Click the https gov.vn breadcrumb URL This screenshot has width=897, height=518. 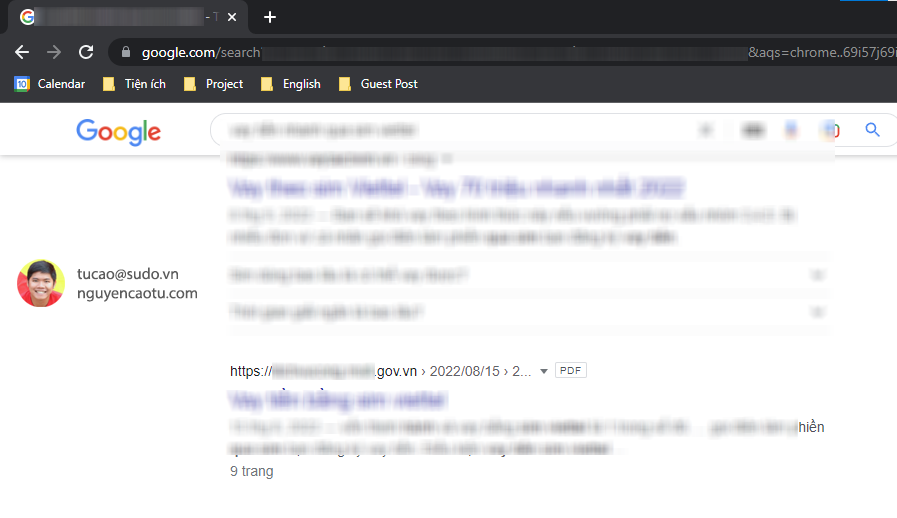pyautogui.click(x=380, y=371)
